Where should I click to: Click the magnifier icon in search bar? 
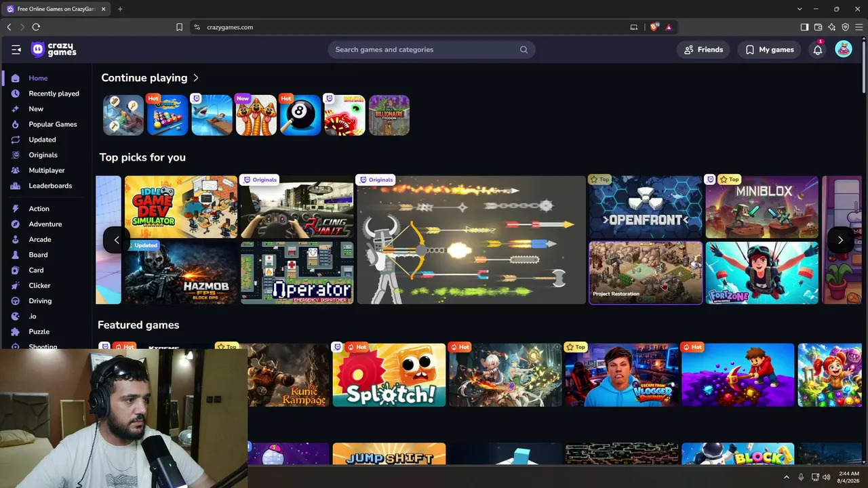524,49
